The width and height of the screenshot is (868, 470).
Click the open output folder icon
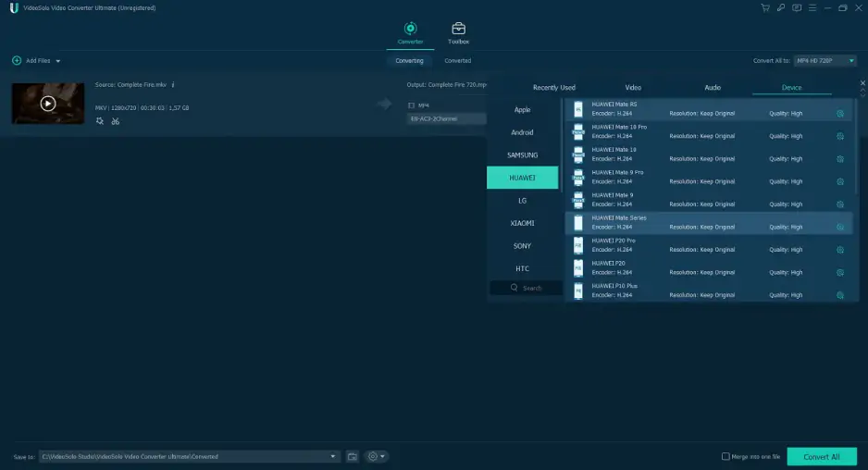point(352,457)
